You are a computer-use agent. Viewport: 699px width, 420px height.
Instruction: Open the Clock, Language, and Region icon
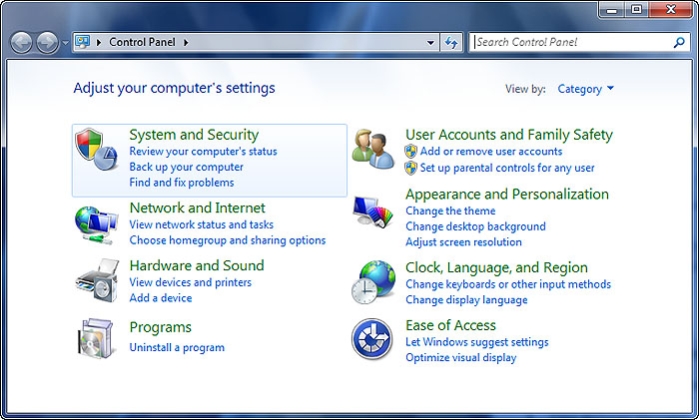click(374, 282)
